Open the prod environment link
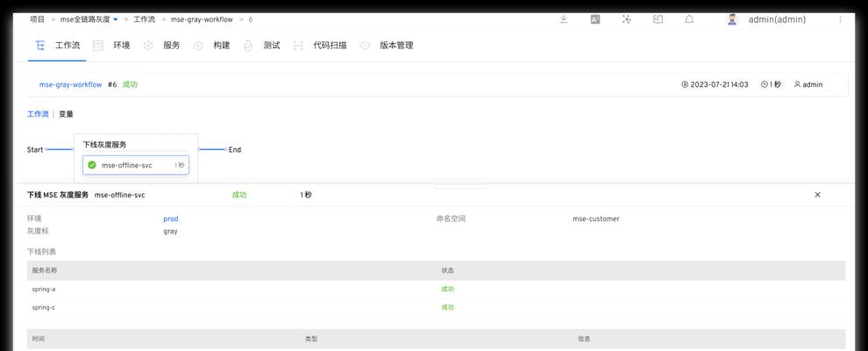The width and height of the screenshot is (868, 351). pos(170,218)
